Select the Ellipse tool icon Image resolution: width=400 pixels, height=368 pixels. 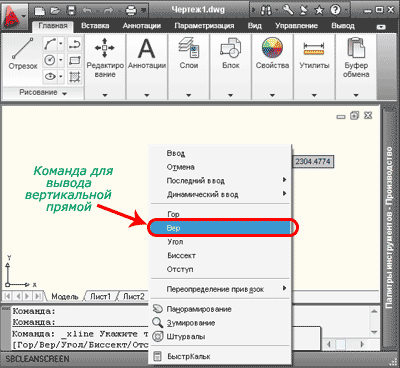pos(50,77)
